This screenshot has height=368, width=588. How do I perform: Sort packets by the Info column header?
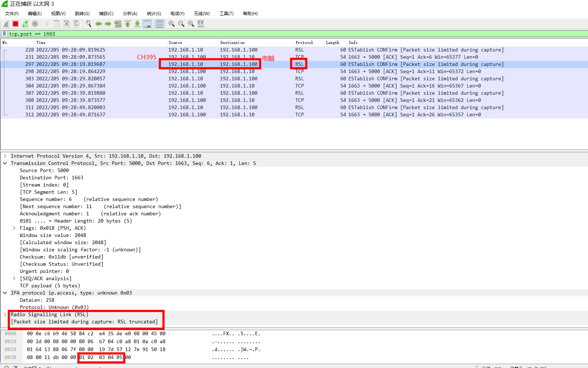467,42
